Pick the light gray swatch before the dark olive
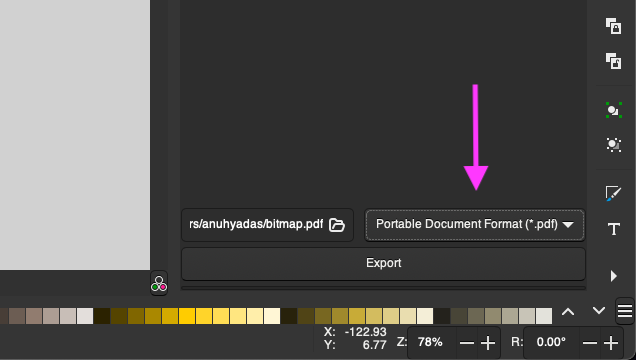The image size is (636, 360). tap(85, 316)
